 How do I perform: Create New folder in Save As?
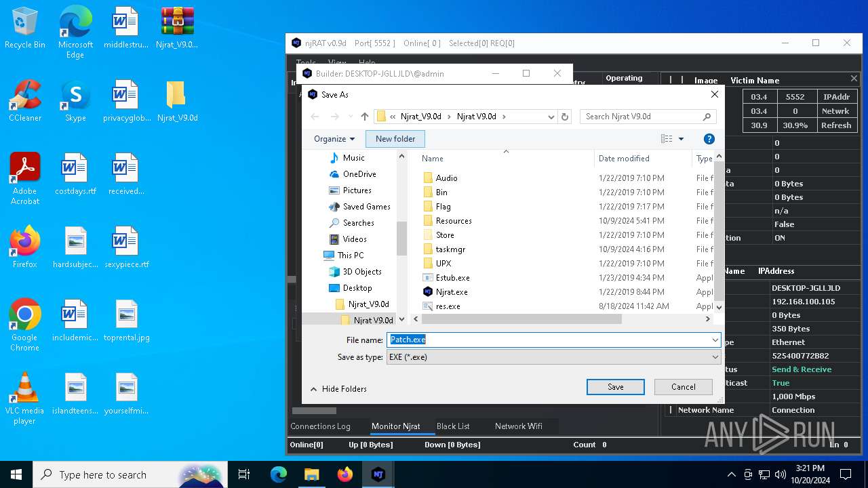pyautogui.click(x=395, y=139)
